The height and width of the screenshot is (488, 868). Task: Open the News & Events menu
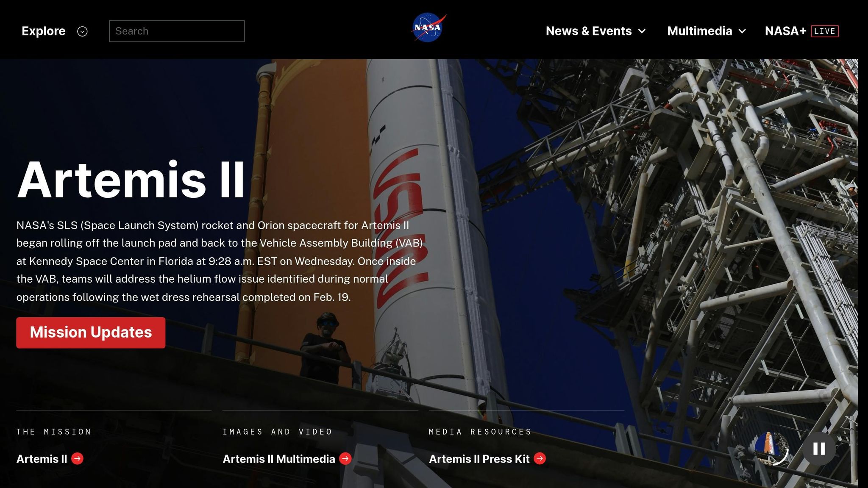coord(589,31)
